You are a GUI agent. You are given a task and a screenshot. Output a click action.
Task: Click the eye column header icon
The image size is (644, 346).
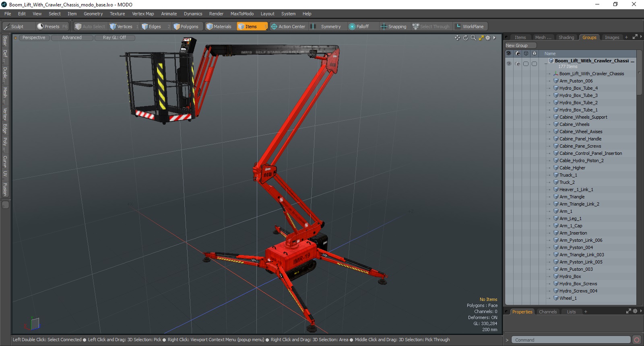pos(509,53)
